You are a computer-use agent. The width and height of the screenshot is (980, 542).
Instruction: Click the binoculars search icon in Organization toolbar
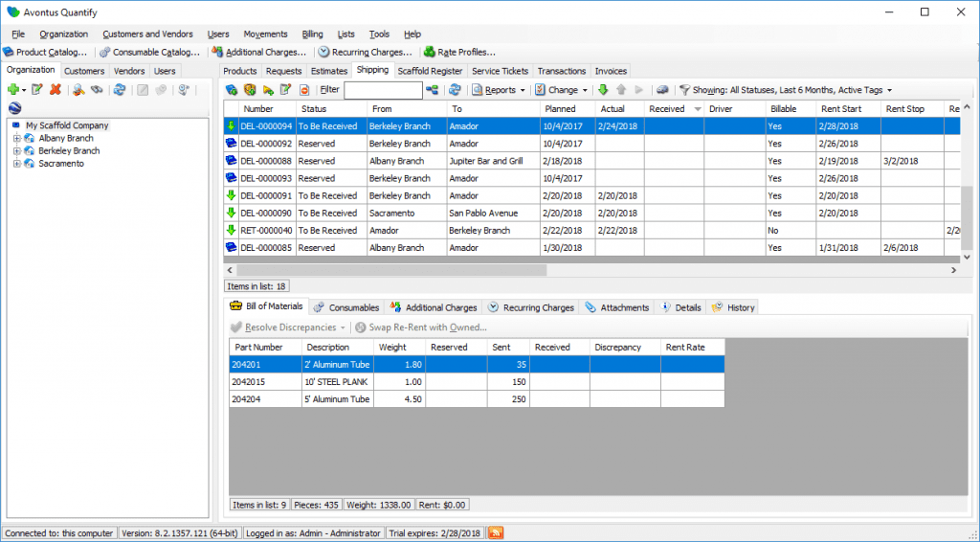pos(97,90)
